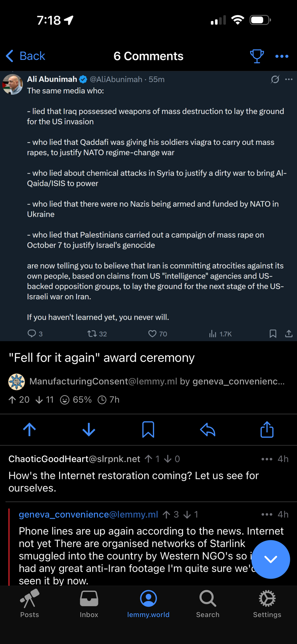
Task: Open ManufacturingConsent community avatar
Action: coord(17,382)
